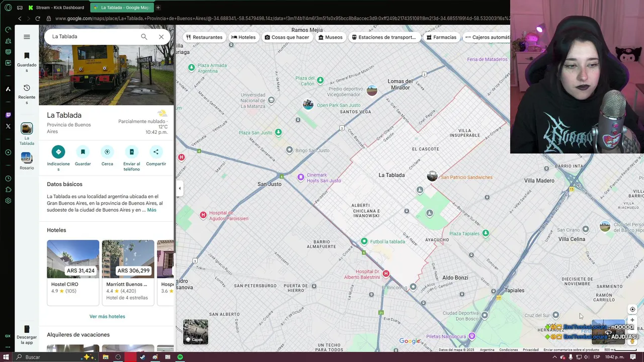Click the La Tablada search input field
Image resolution: width=644 pixels, height=362 pixels.
(93, 37)
